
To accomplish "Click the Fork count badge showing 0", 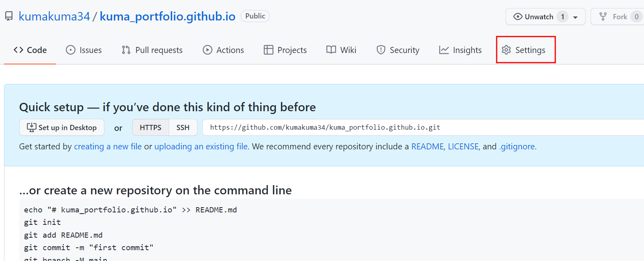I will click(636, 16).
